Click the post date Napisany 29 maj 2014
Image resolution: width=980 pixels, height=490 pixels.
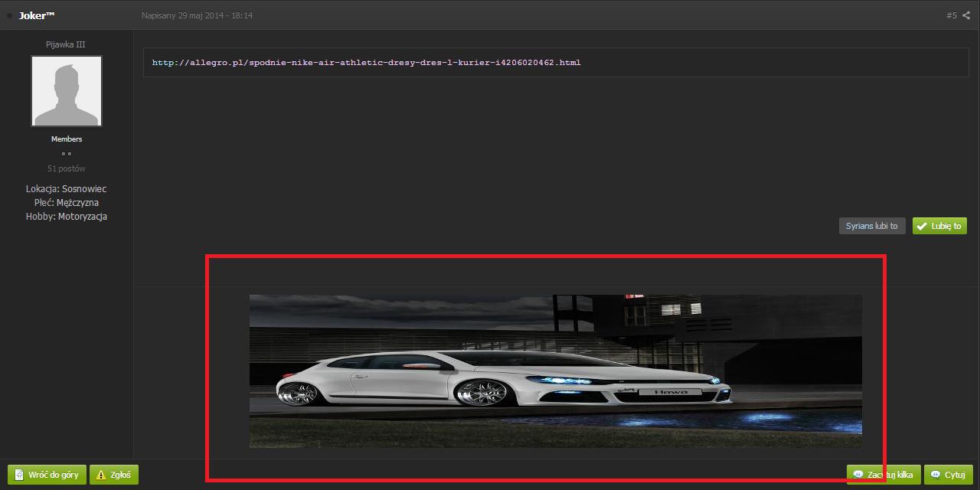pyautogui.click(x=197, y=15)
